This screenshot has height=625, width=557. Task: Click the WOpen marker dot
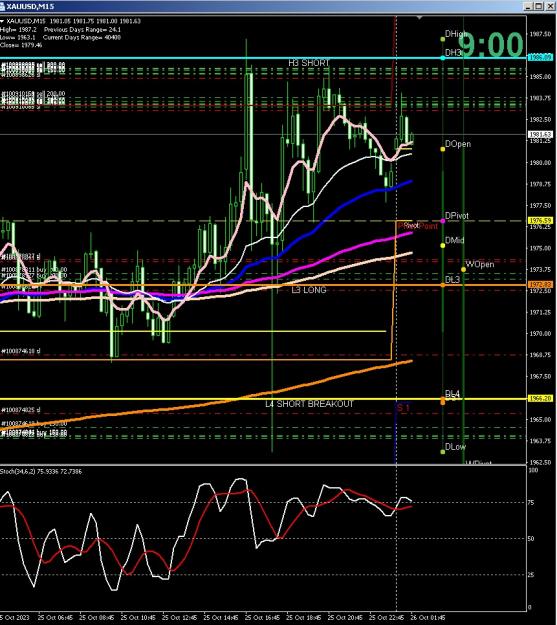click(463, 270)
